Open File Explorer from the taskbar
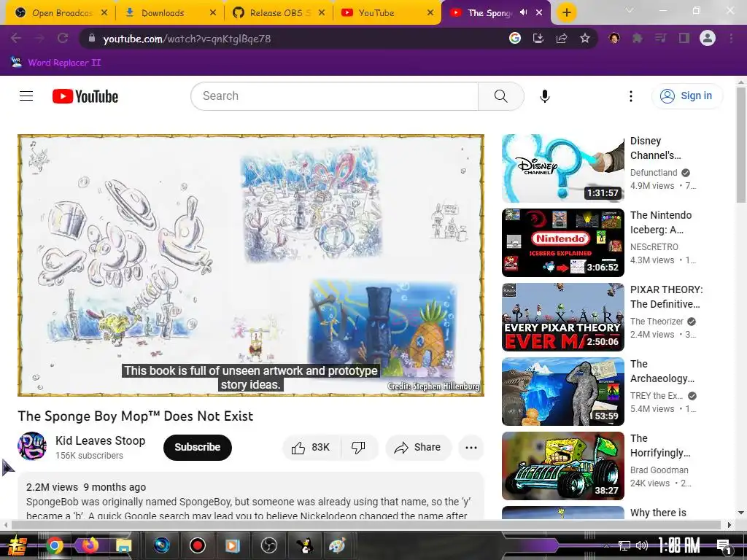This screenshot has height=560, width=747. coord(124,545)
